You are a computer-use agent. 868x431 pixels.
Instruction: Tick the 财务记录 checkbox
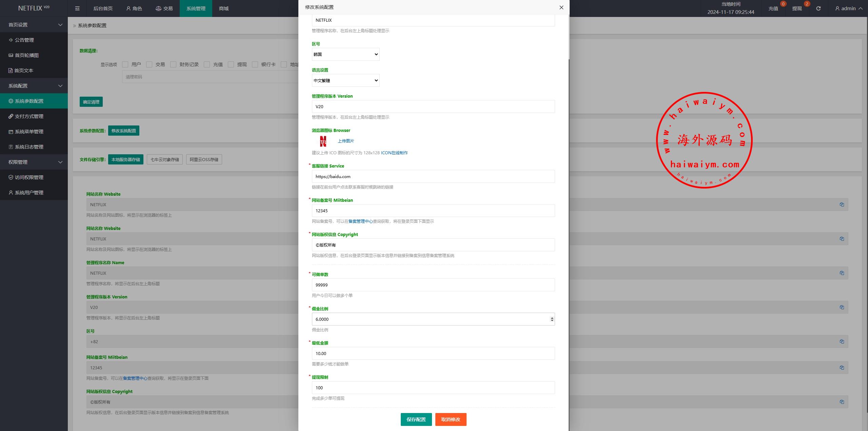[x=173, y=64]
